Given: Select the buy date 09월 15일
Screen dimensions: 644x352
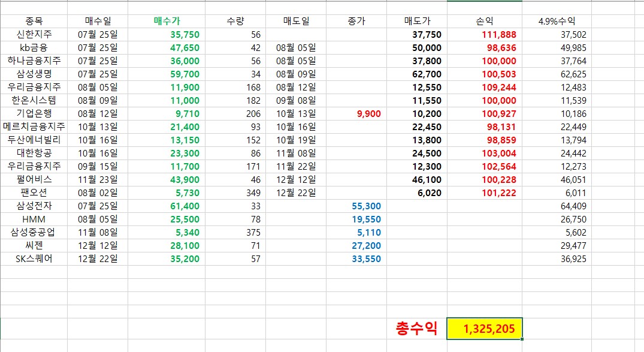Looking at the screenshot, I should click(x=98, y=166).
